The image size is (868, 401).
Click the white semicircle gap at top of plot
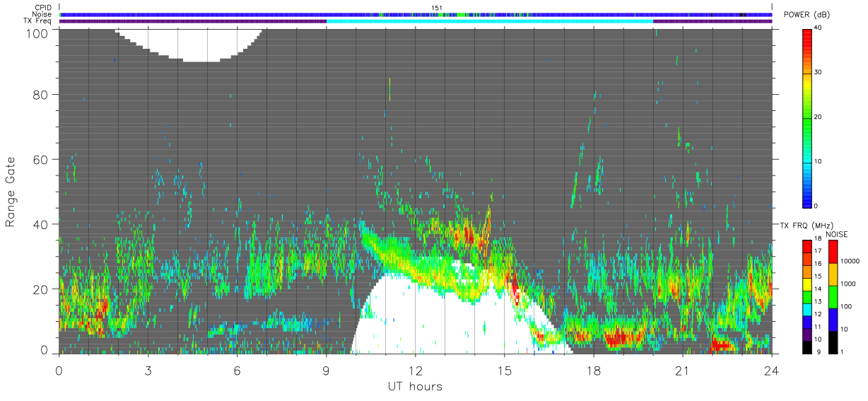pos(189,45)
